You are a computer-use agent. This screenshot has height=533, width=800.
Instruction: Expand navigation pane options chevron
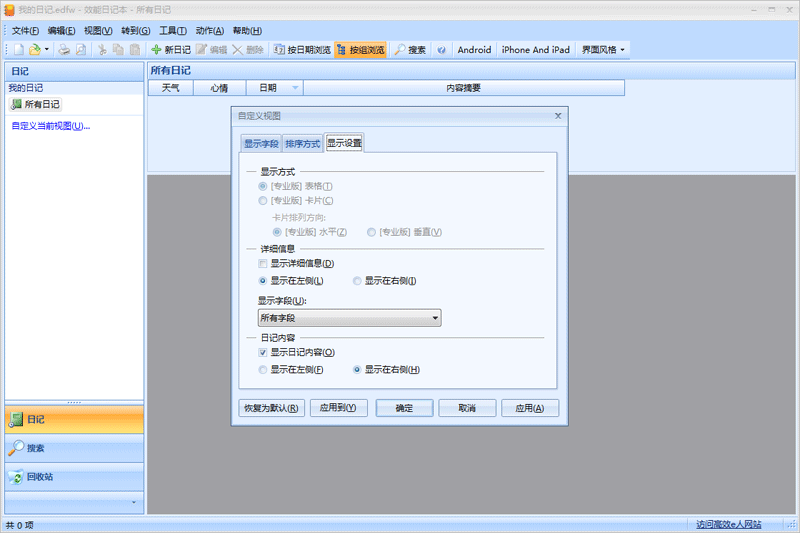point(134,502)
